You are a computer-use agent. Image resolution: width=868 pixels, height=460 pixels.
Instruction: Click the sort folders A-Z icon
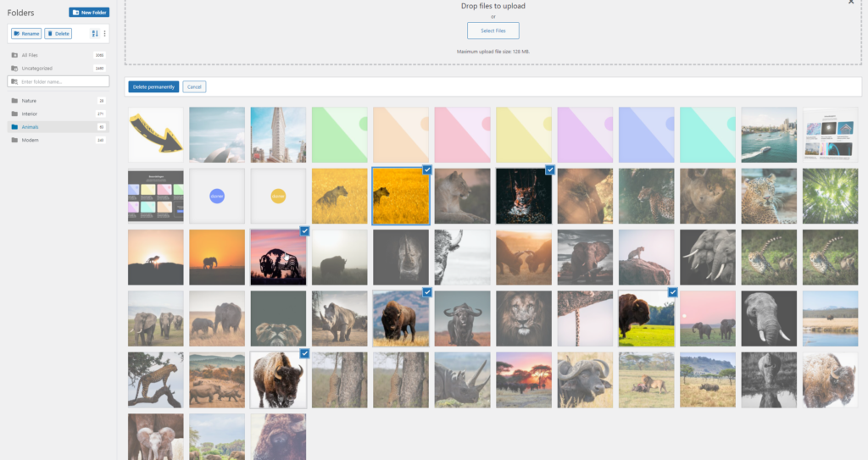coord(95,34)
